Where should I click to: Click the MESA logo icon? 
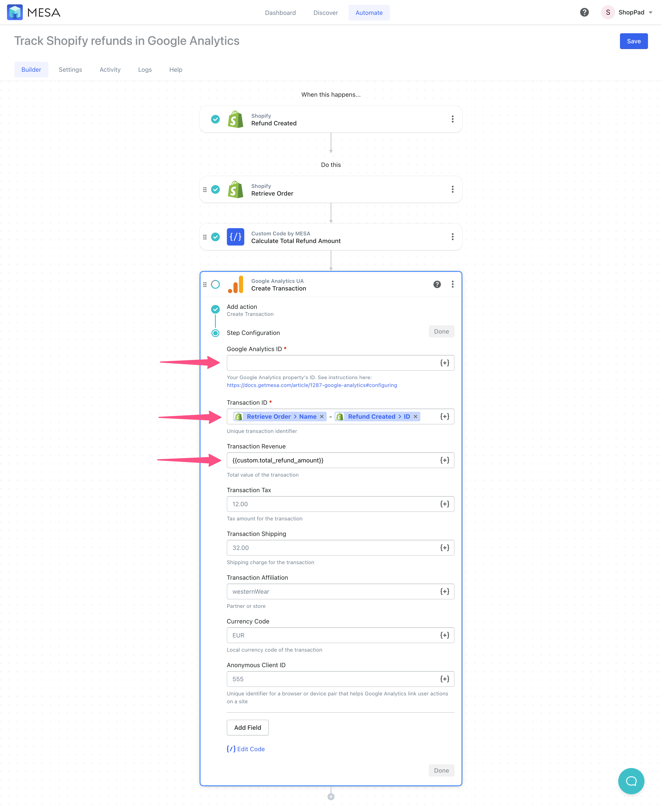click(x=14, y=12)
